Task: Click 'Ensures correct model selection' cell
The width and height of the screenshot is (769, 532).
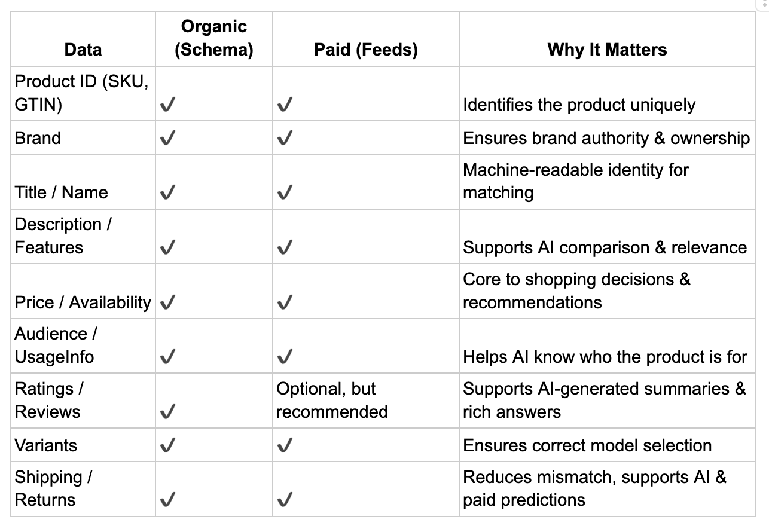Action: click(x=608, y=445)
